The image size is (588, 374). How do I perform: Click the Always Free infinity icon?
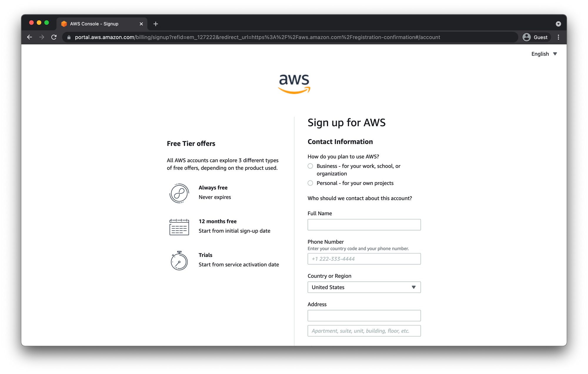tap(179, 193)
